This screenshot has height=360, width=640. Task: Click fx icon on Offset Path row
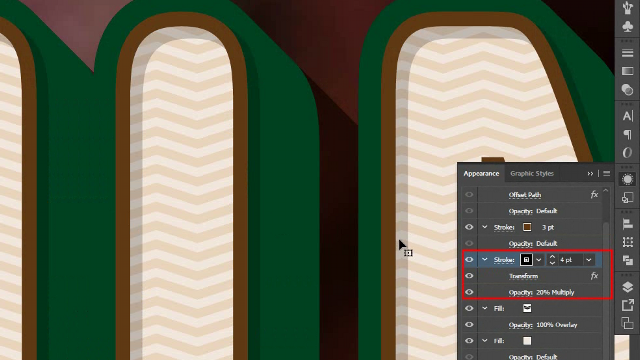pos(594,195)
